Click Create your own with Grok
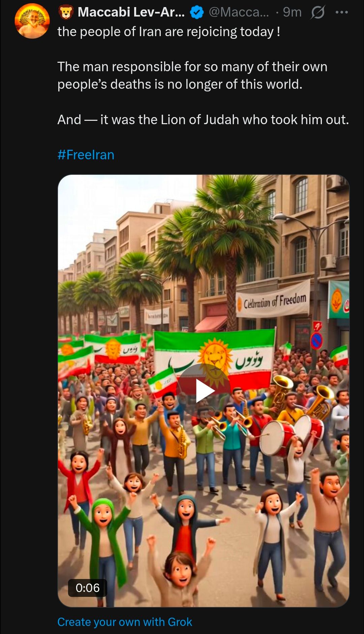The width and height of the screenshot is (364, 634). click(125, 622)
